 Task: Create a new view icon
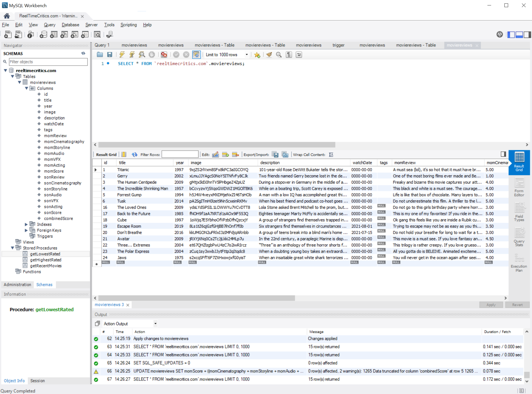pos(64,34)
